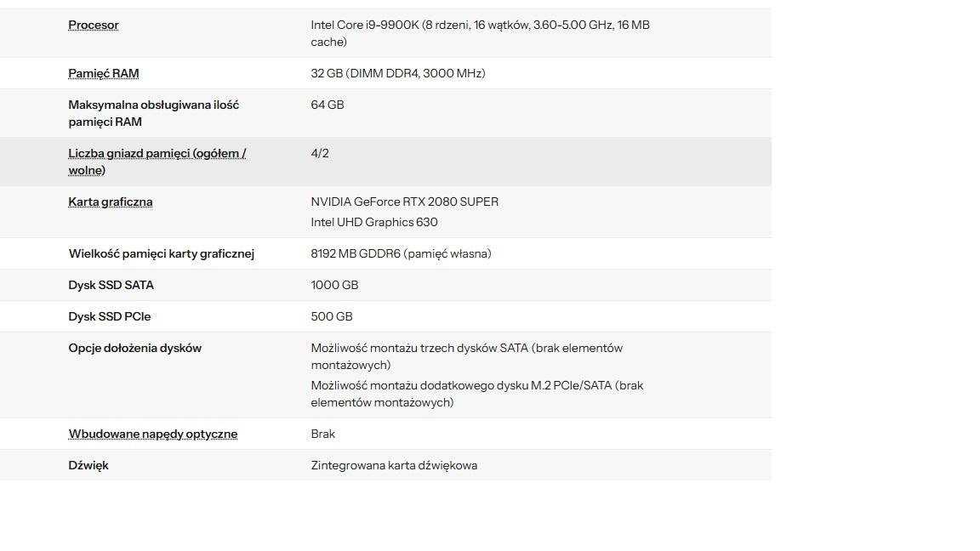The width and height of the screenshot is (980, 551).
Task: Click the 4/2 memory slots value
Action: click(320, 153)
